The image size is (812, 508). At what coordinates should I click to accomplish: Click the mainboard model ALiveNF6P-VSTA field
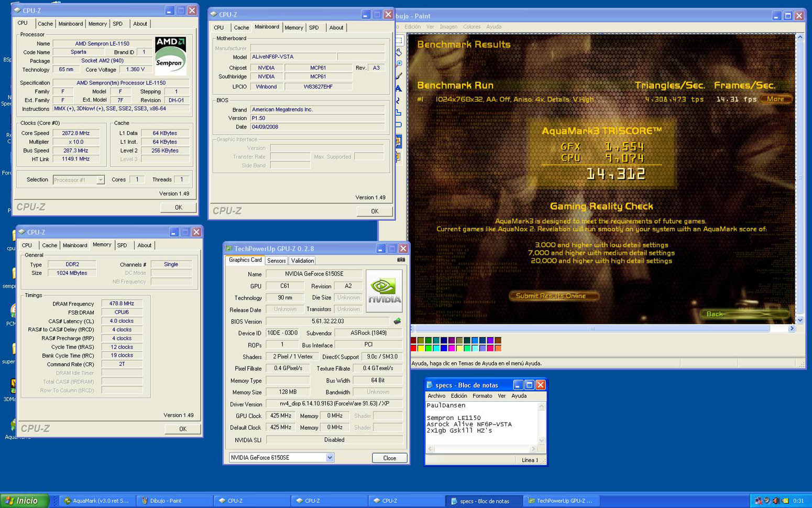(x=292, y=57)
